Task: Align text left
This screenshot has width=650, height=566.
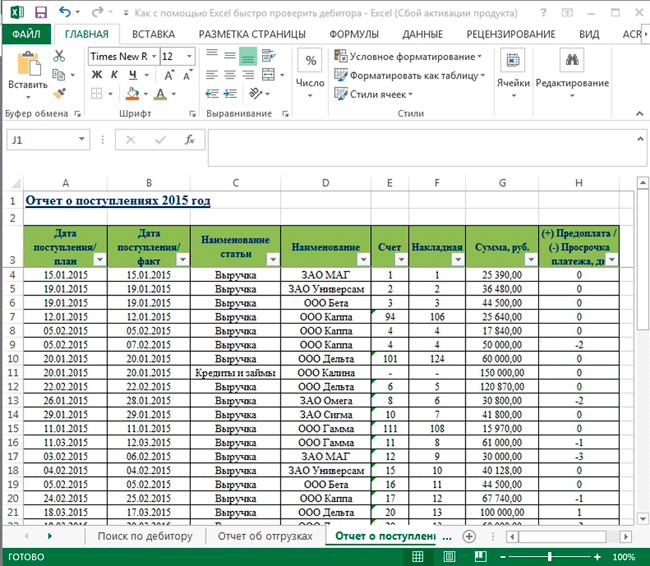Action: coord(212,75)
